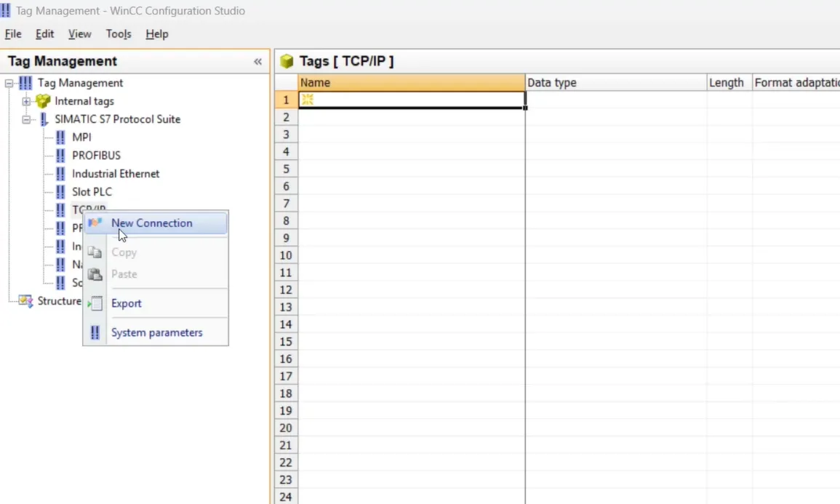Click the System parameters icon
This screenshot has width=840, height=504.
[x=95, y=332]
